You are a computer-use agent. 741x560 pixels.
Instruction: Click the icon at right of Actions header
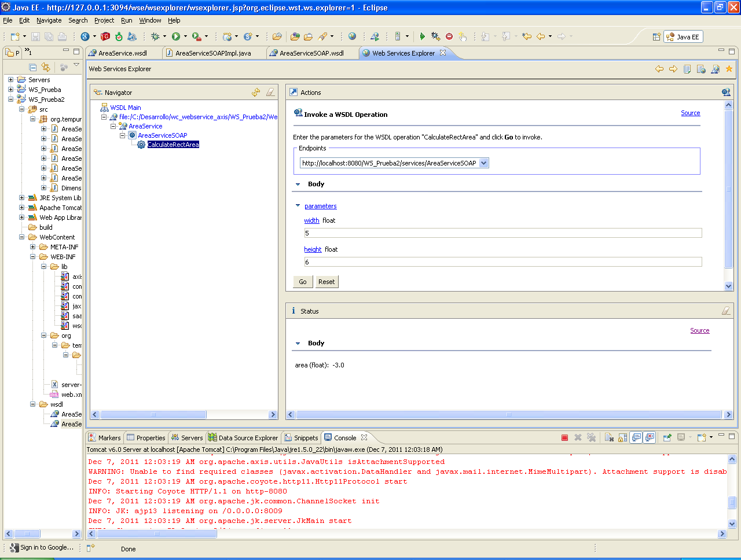pyautogui.click(x=726, y=92)
